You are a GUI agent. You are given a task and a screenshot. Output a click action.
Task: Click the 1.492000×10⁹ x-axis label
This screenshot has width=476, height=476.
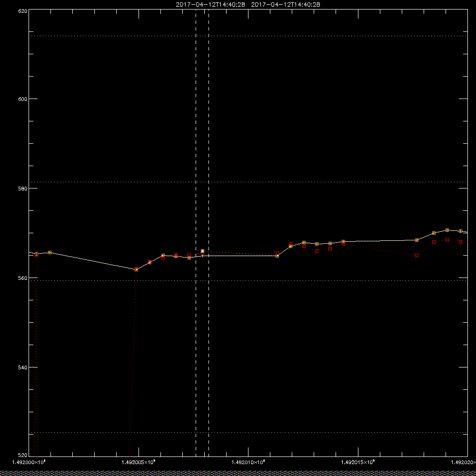(29, 462)
